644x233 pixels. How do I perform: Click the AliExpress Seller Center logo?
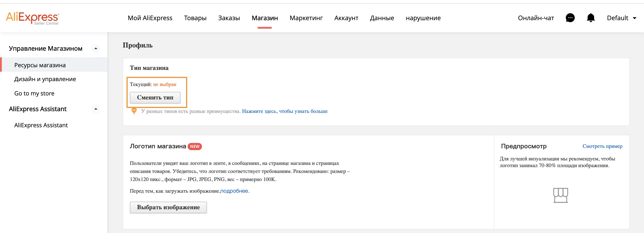pyautogui.click(x=32, y=18)
